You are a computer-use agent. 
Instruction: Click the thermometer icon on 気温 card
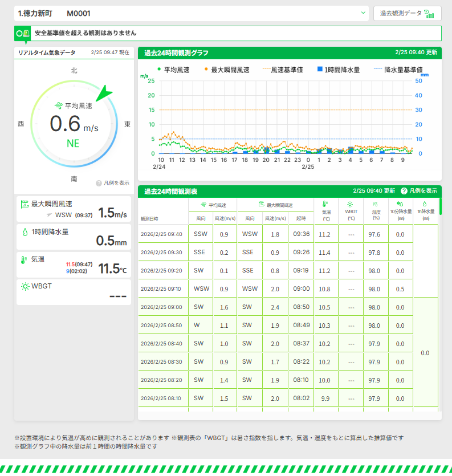(25, 259)
